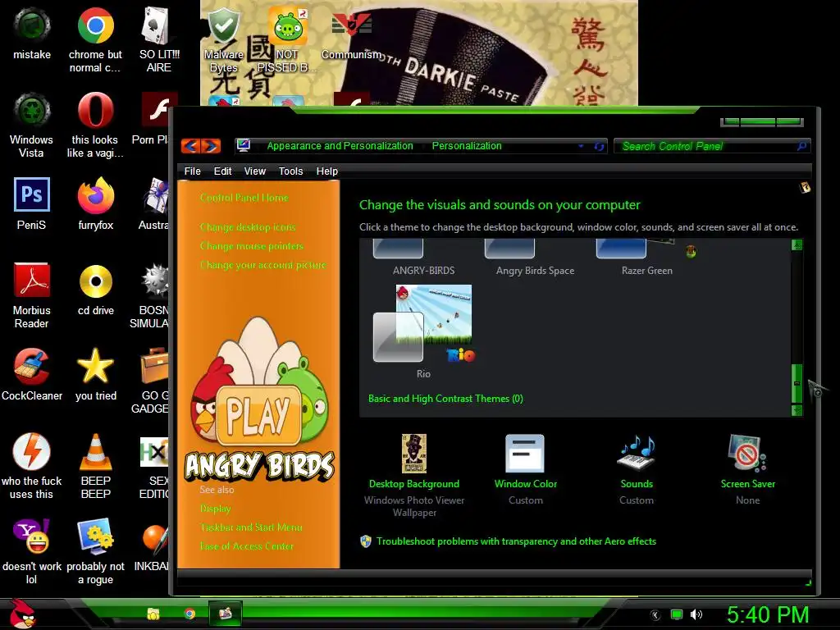Open the Display link under See also
This screenshot has height=630, width=840.
(x=216, y=509)
